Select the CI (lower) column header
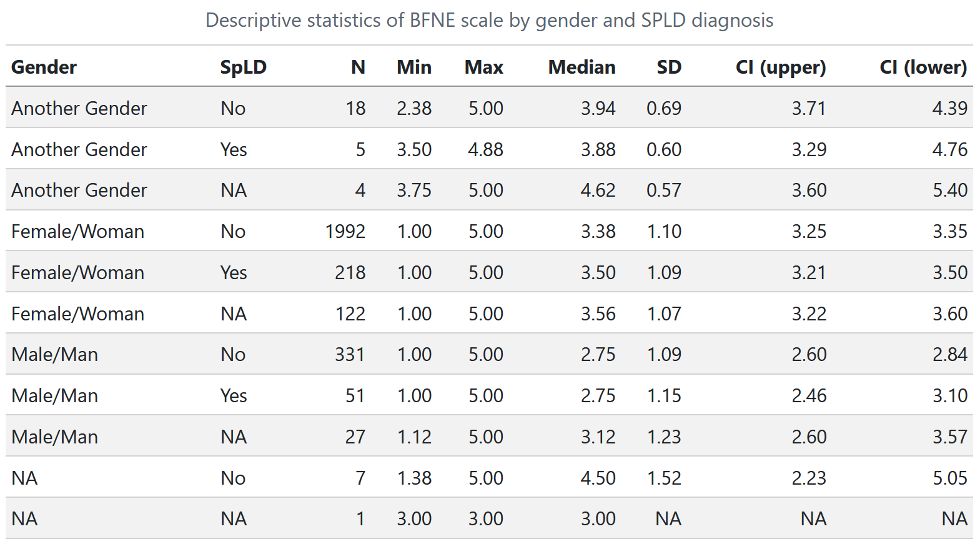The image size is (980, 544). pos(923,67)
